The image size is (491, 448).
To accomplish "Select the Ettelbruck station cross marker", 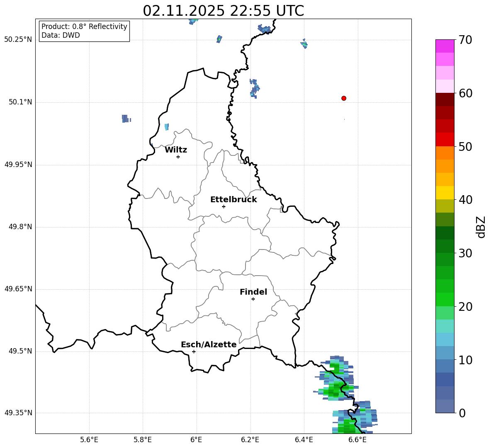I will point(224,206).
